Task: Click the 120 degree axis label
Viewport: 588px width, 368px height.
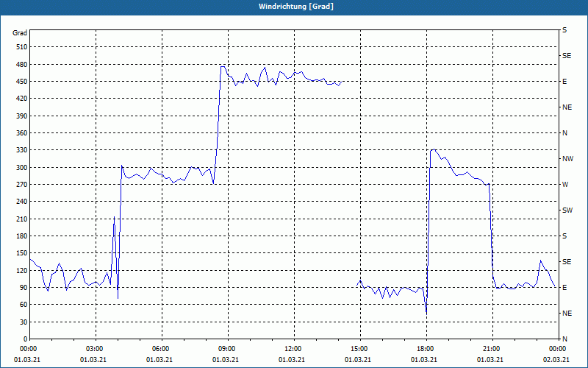Action: (22, 270)
